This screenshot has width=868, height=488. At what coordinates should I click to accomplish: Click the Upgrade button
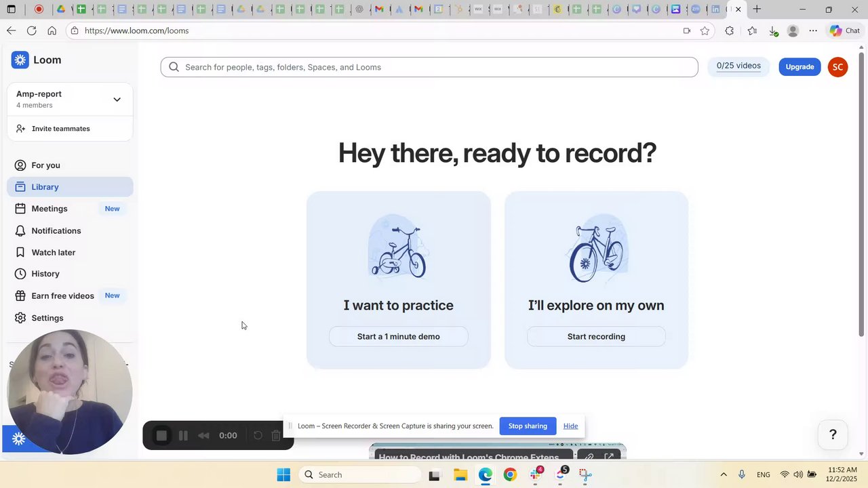pos(800,66)
